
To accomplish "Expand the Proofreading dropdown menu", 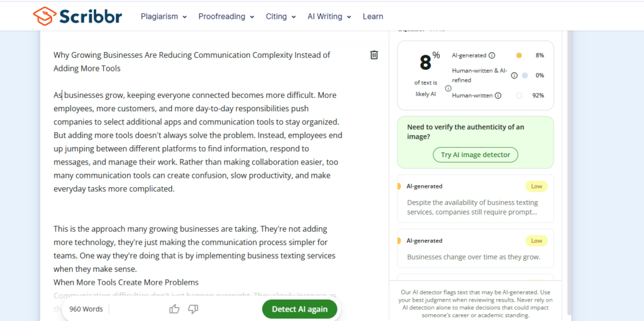I will pos(226,16).
